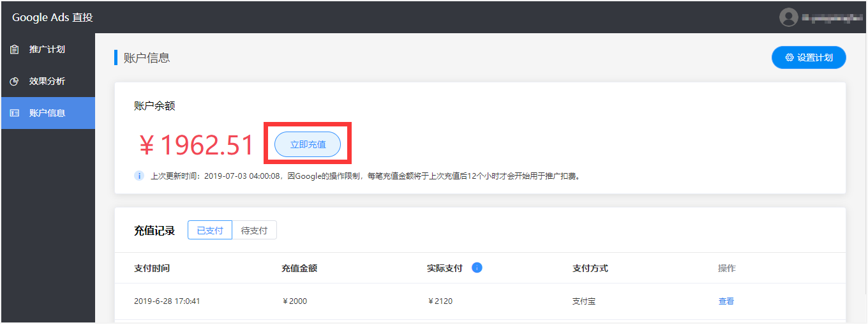
Task: Click the blue info icon beside 实际支付
Action: coord(477,268)
